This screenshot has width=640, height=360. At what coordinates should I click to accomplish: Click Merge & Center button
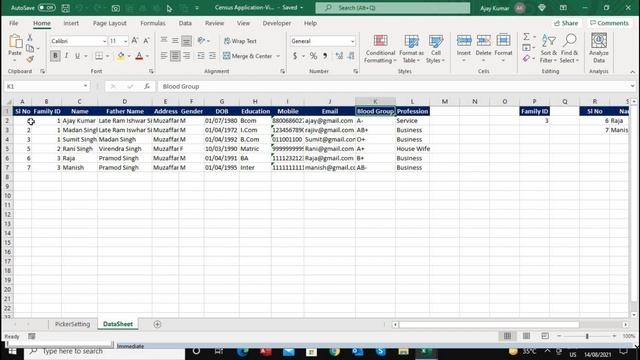tap(247, 56)
